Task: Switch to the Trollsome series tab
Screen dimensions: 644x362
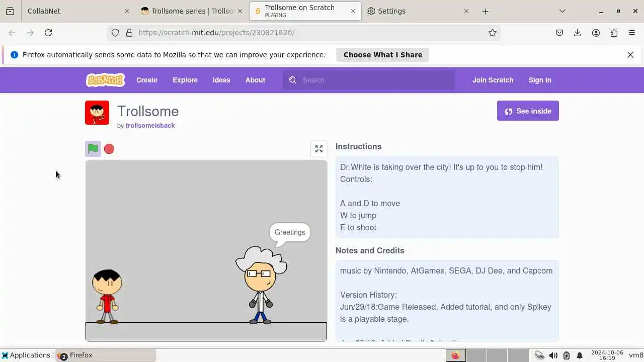Action: tap(191, 11)
